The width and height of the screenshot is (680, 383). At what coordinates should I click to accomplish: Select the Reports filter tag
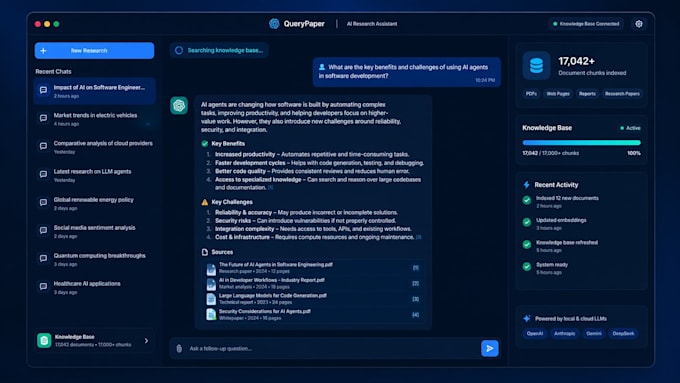click(587, 94)
